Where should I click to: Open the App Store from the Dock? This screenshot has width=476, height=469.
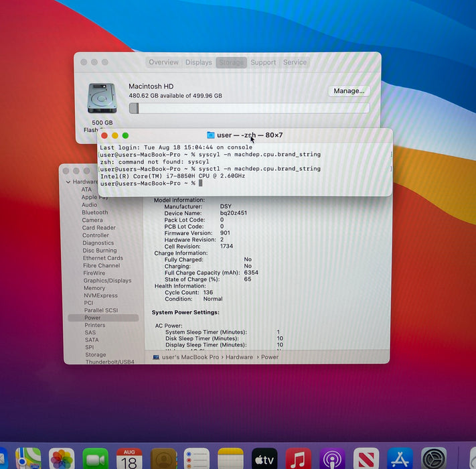point(400,458)
